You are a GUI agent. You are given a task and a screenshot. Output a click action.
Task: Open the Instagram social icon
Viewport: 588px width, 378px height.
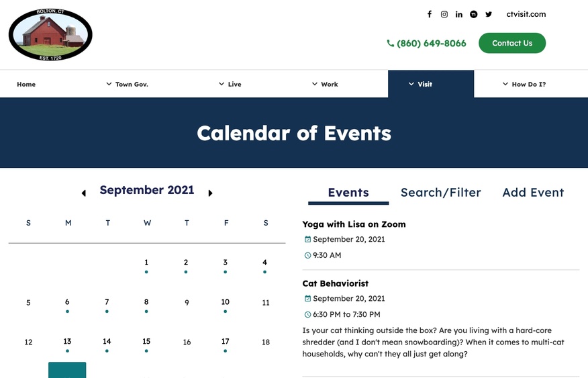[444, 14]
